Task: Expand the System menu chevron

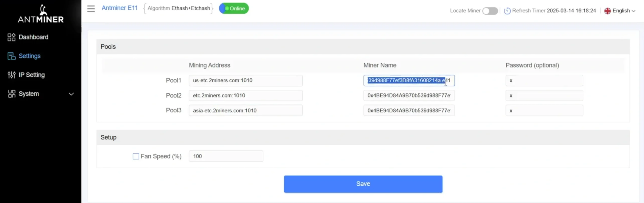Action: pos(71,94)
